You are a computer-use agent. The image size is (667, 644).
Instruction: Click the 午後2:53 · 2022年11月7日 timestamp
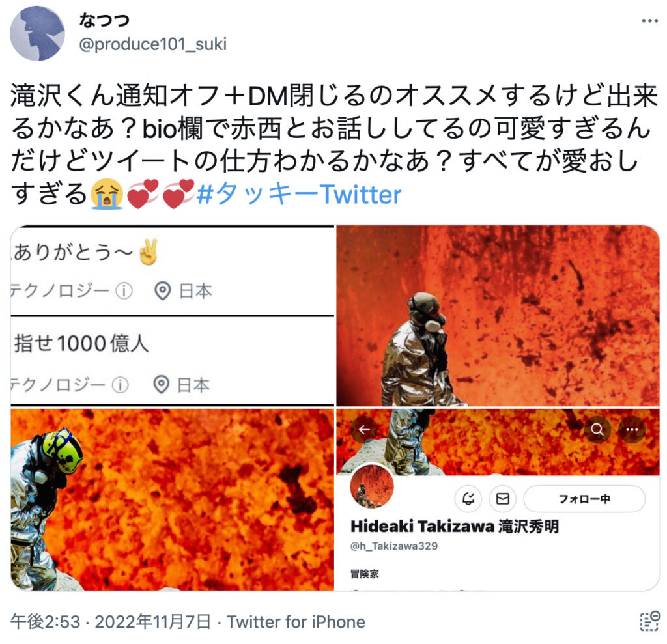(x=111, y=622)
